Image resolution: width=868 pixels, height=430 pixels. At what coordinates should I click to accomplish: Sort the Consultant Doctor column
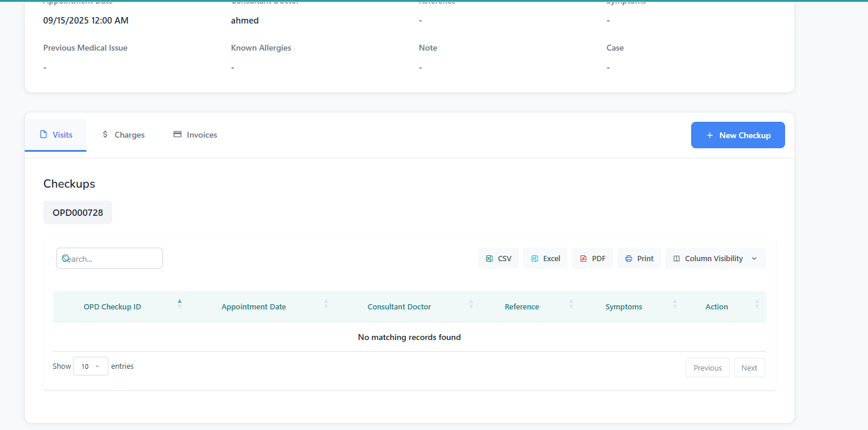[470, 304]
